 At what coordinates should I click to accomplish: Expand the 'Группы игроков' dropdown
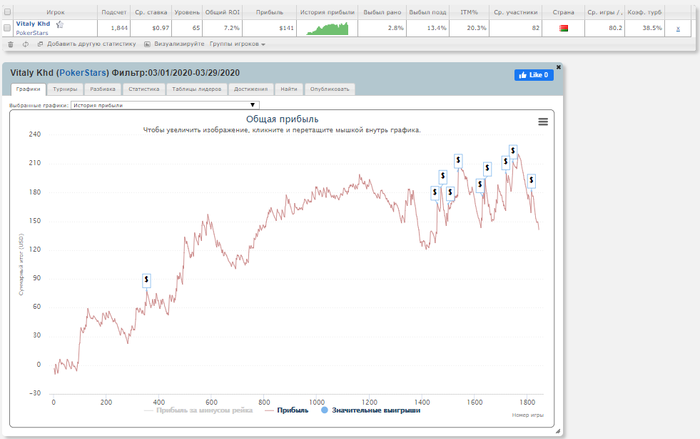pos(237,44)
